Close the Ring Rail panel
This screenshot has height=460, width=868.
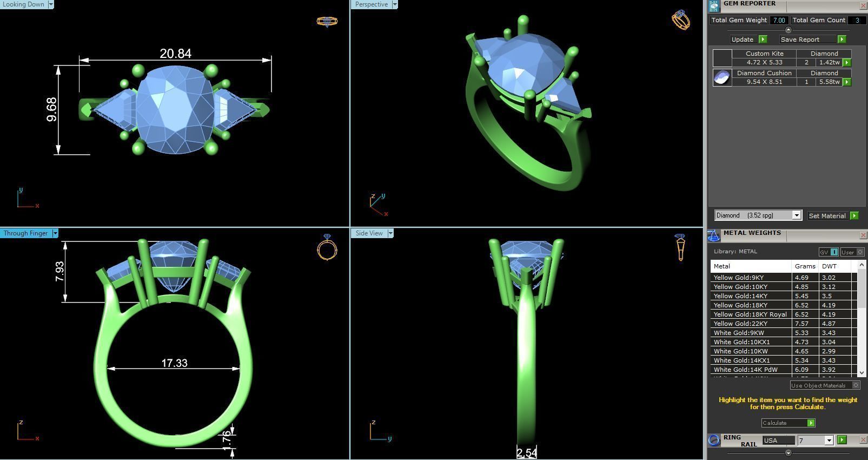pos(863,440)
